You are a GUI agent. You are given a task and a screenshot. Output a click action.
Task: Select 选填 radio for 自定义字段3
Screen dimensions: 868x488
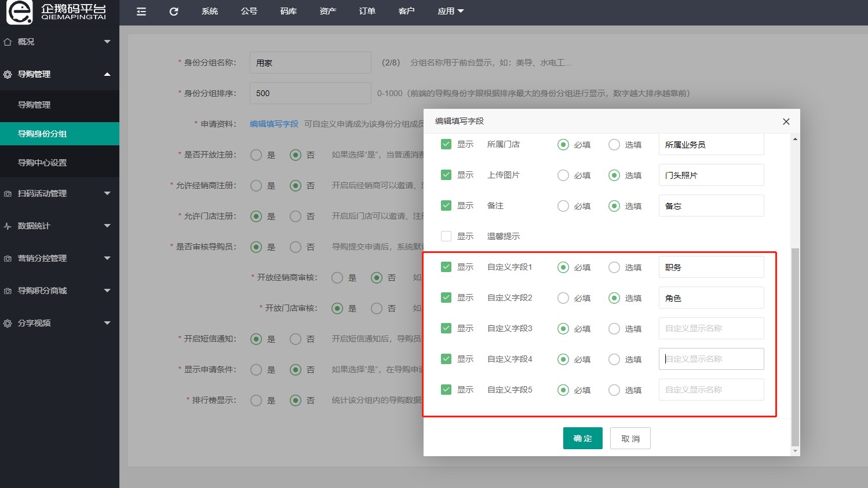tap(614, 329)
